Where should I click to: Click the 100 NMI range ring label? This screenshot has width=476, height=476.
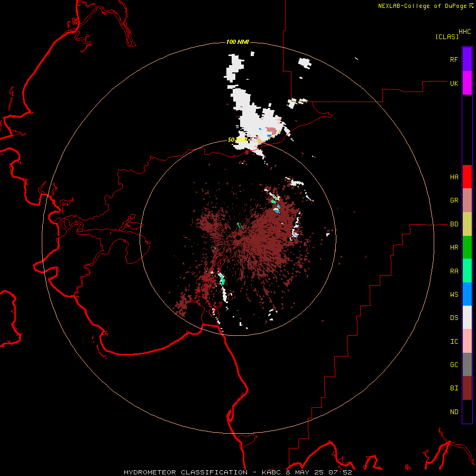(x=237, y=42)
